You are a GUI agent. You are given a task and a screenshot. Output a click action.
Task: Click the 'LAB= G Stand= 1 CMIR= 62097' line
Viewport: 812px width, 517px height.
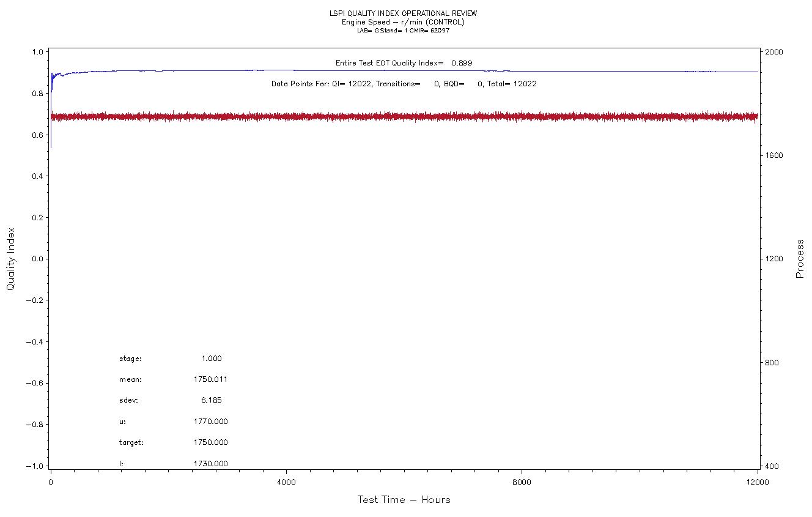404,31
